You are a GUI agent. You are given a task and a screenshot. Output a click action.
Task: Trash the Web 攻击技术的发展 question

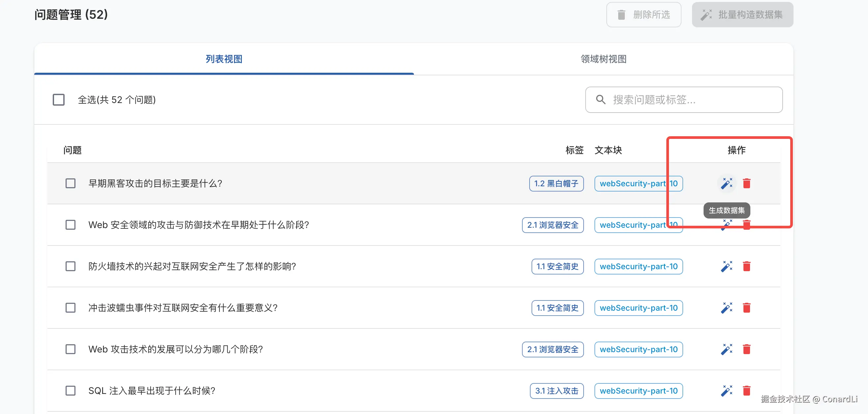(x=746, y=349)
